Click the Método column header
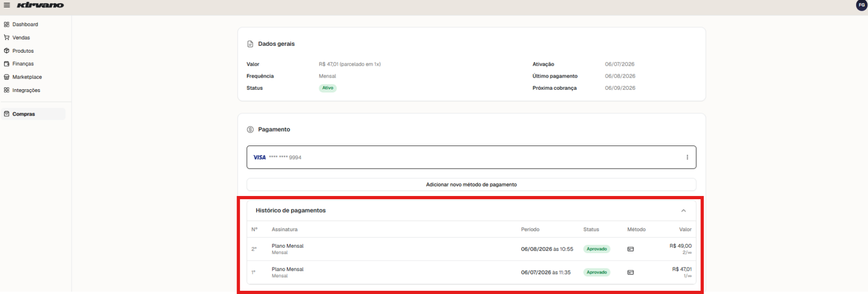This screenshot has width=868, height=294. (636, 229)
